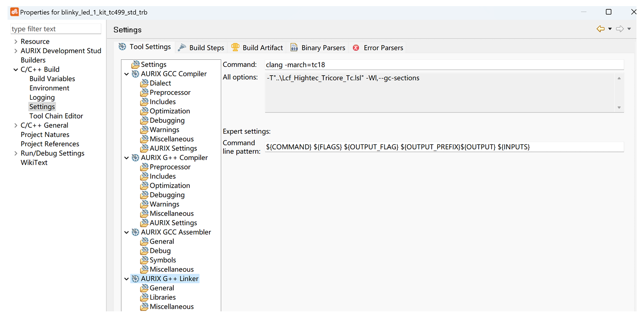Collapse the AURIX GCC Compiler tree node
Screen dimensions: 644x325
[x=127, y=74]
